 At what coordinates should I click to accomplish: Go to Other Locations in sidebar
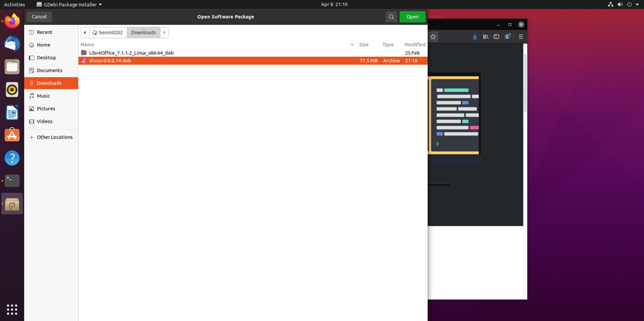[x=54, y=137]
